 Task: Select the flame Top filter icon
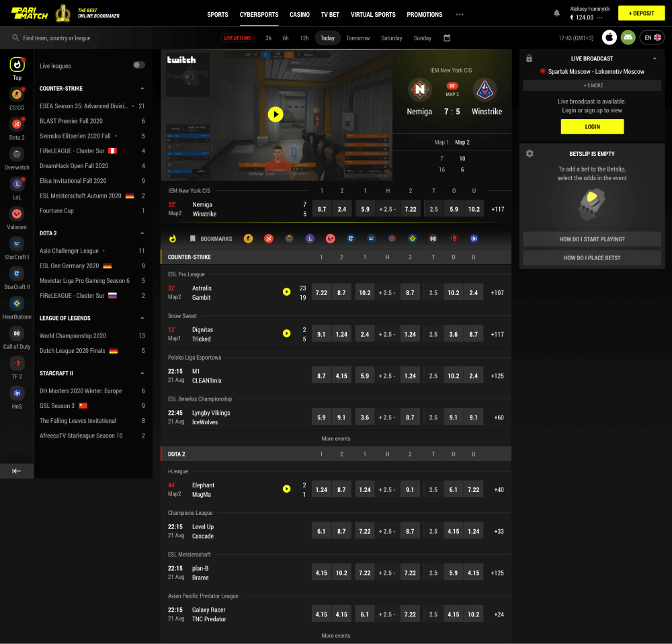[x=173, y=239]
